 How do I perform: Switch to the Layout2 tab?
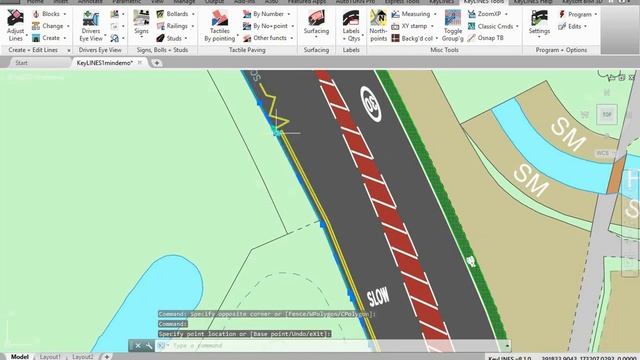tap(82, 356)
